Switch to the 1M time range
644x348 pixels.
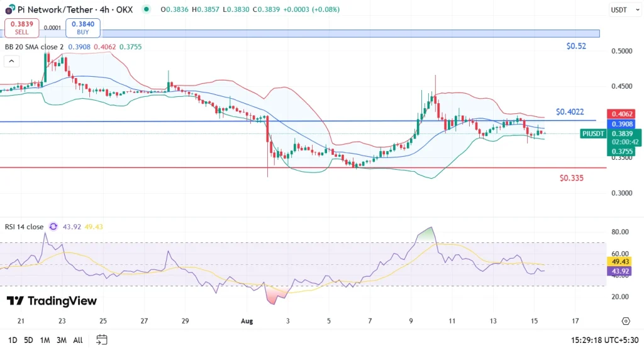45,340
